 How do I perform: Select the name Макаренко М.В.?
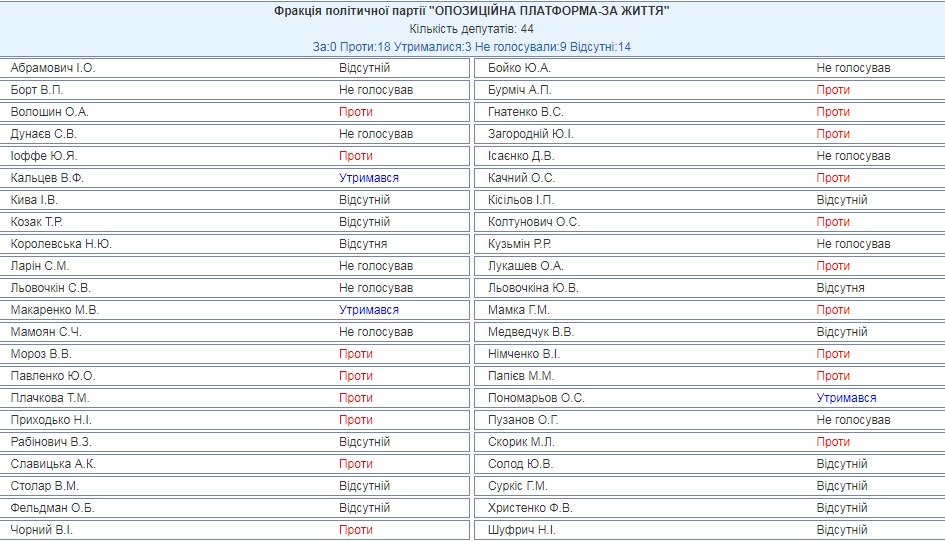55,310
